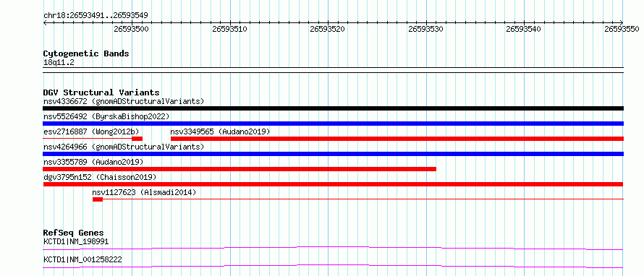Select the small red nsv1127623 block
This screenshot has height=276, width=644.
[98, 199]
